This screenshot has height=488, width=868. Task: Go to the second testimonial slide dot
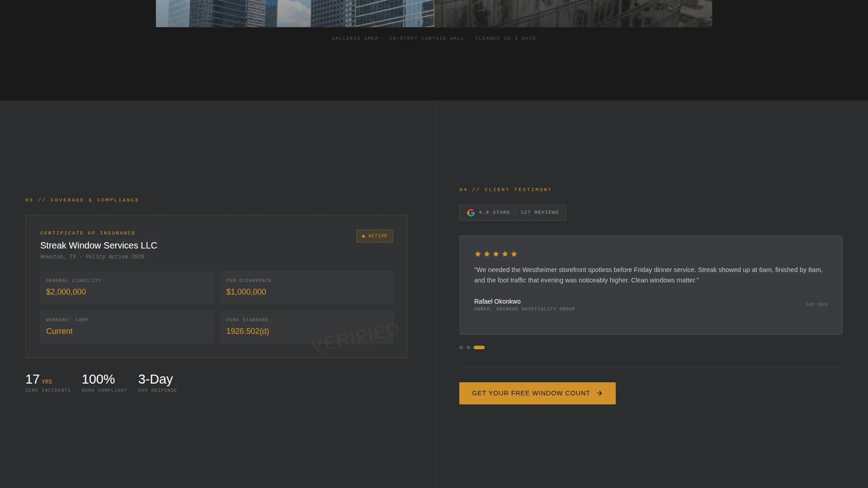468,347
